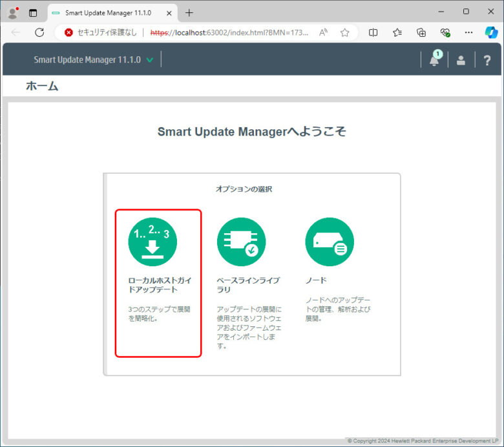Open the tab actions menu icon

tap(33, 13)
